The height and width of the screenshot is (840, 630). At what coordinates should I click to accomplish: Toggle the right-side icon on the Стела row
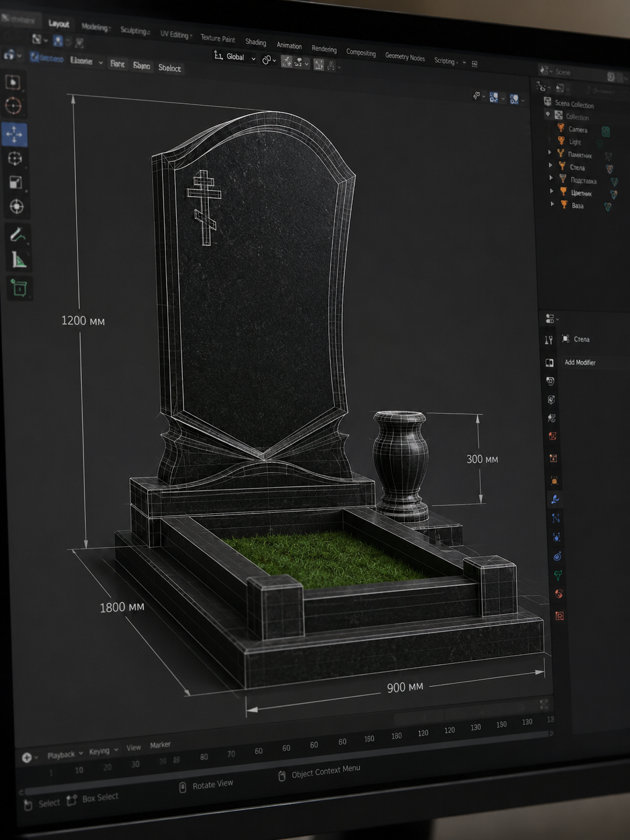(x=610, y=169)
